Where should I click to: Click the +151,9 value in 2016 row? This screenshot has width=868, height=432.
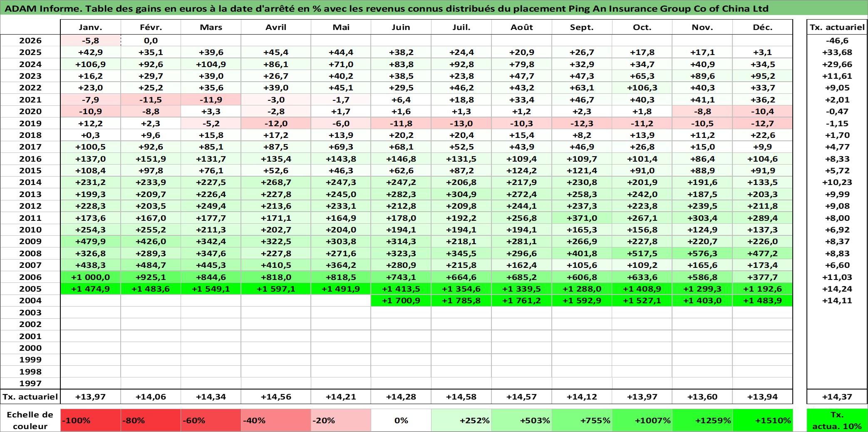click(x=151, y=159)
